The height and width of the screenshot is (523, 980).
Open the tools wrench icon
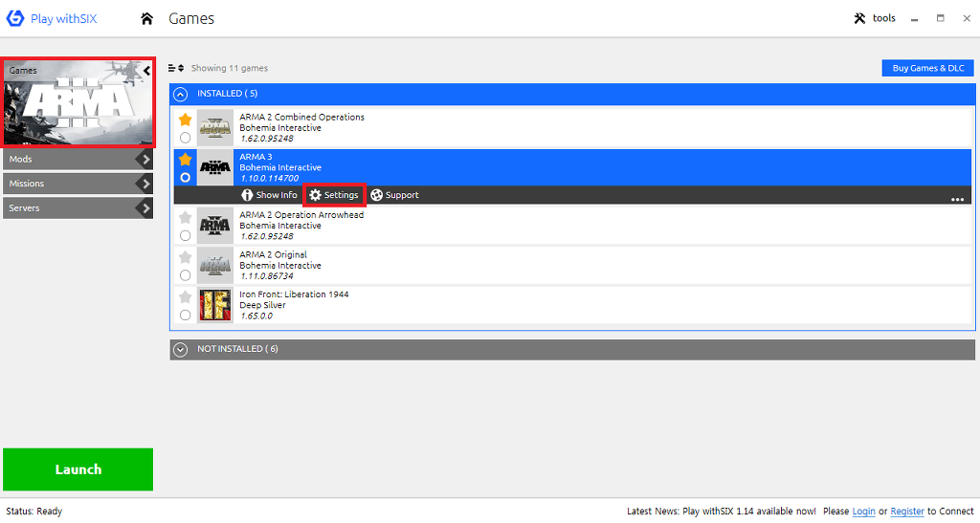click(x=860, y=18)
